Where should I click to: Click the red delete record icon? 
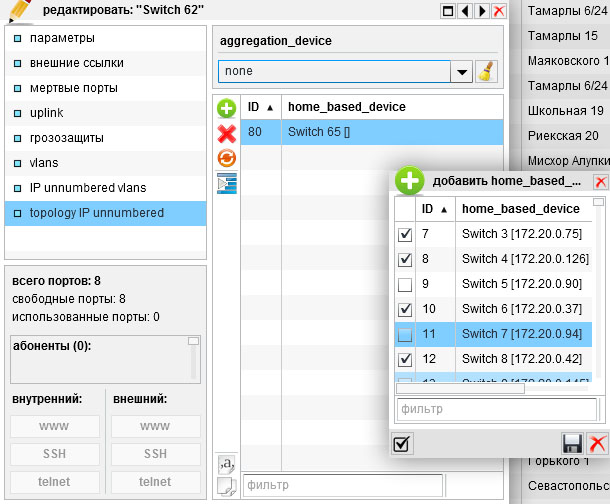point(226,133)
